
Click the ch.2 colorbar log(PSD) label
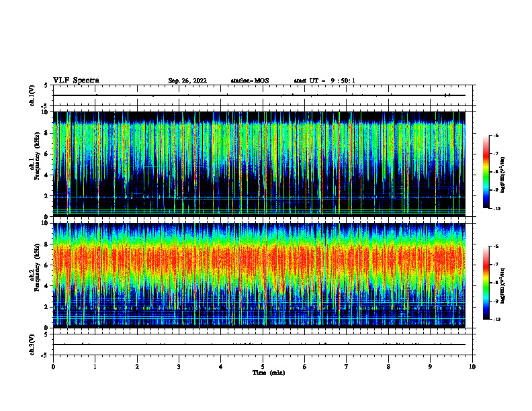(x=503, y=285)
